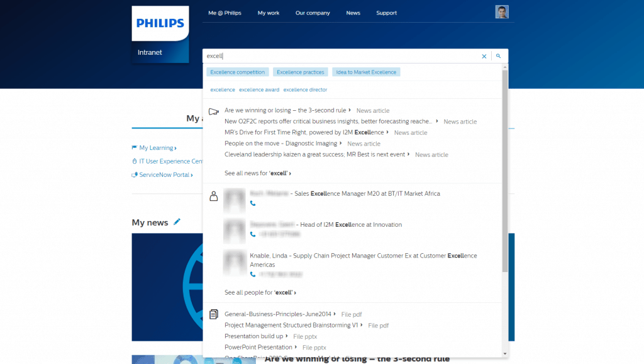644x364 pixels.
Task: Click the person icon next to people results
Action: [215, 195]
